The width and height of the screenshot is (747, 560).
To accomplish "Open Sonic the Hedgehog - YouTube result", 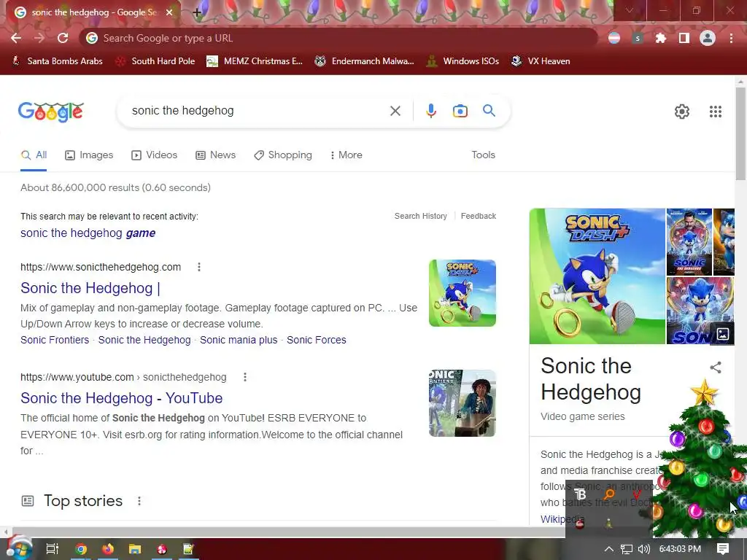I will [122, 398].
